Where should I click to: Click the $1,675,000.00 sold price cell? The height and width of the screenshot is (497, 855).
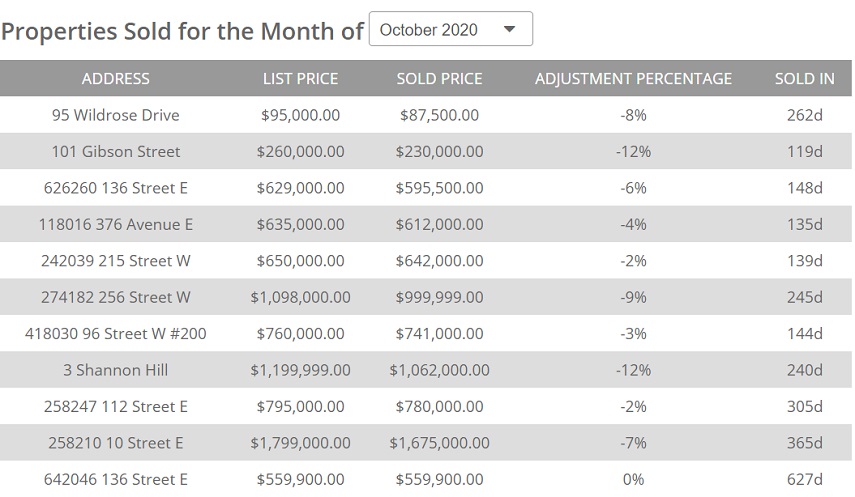click(439, 443)
